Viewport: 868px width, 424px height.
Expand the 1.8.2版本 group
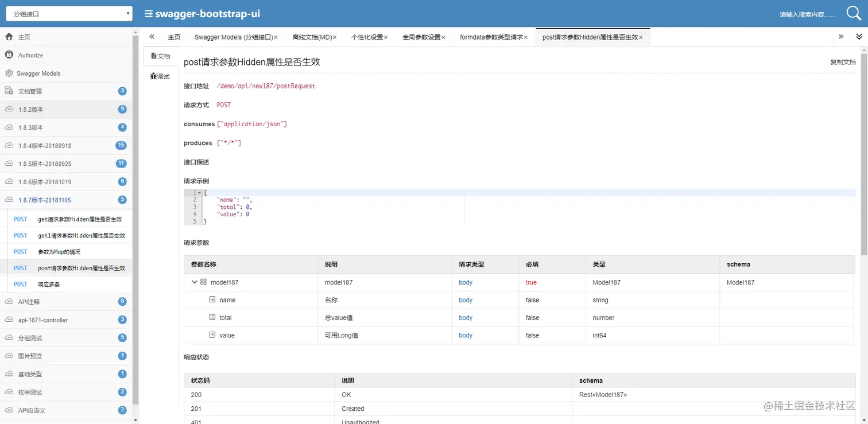(x=66, y=109)
